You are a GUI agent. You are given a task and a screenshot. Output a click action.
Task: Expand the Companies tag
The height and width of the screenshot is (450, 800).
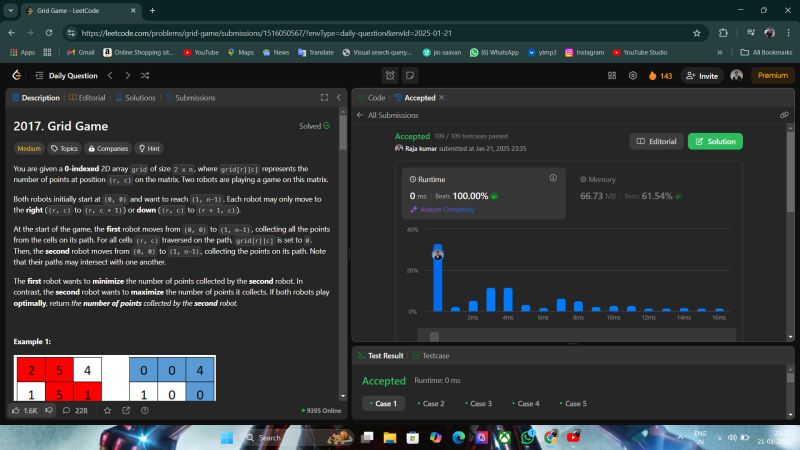coord(108,148)
